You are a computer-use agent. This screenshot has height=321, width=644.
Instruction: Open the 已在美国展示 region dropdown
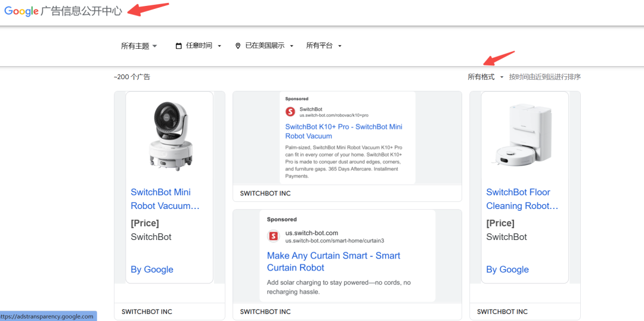click(x=269, y=46)
